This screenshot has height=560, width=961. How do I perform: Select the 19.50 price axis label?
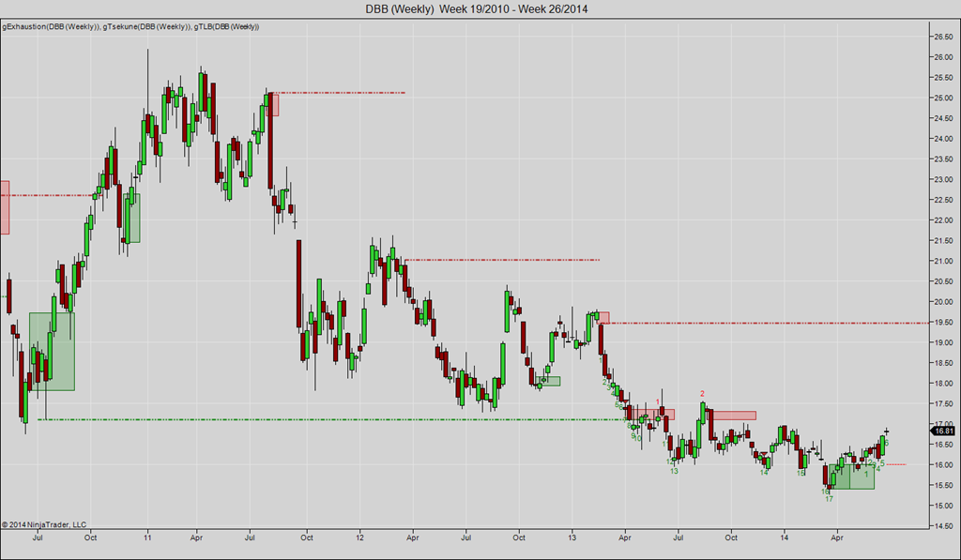pyautogui.click(x=942, y=323)
